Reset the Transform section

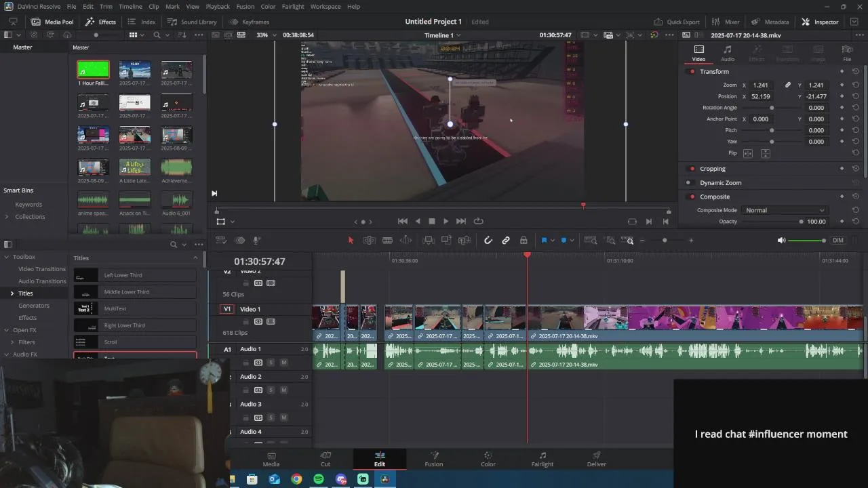point(856,72)
